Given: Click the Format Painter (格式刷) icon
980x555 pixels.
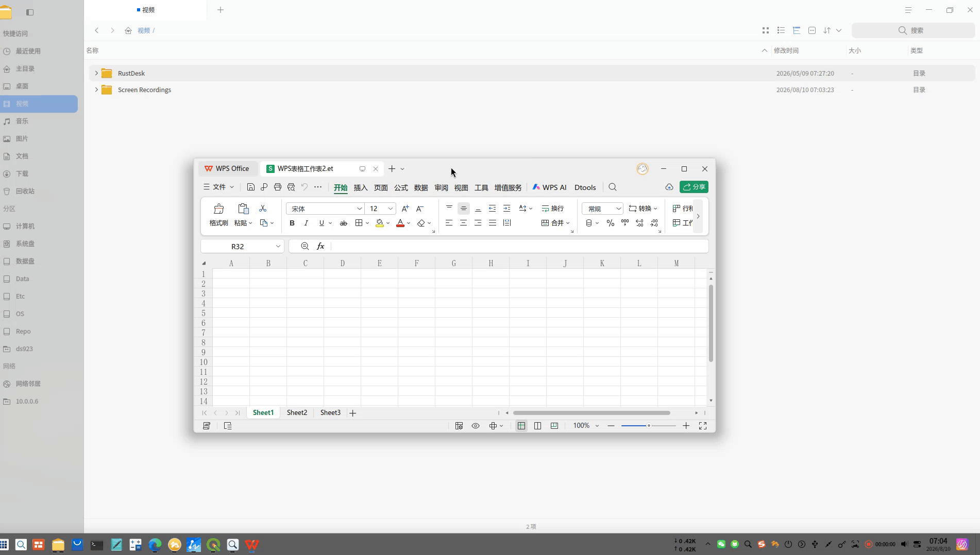Looking at the screenshot, I should (218, 209).
